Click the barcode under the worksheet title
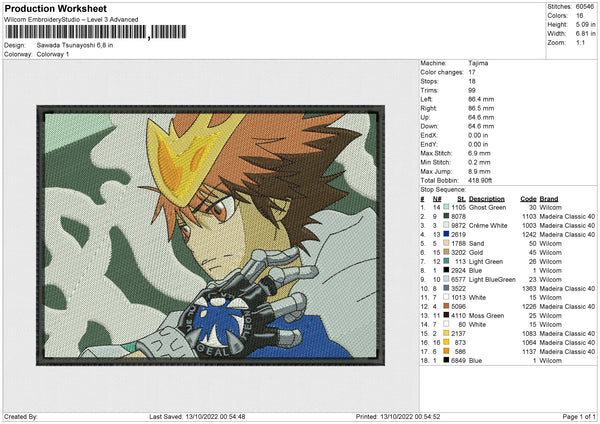600x424 pixels. pos(95,32)
